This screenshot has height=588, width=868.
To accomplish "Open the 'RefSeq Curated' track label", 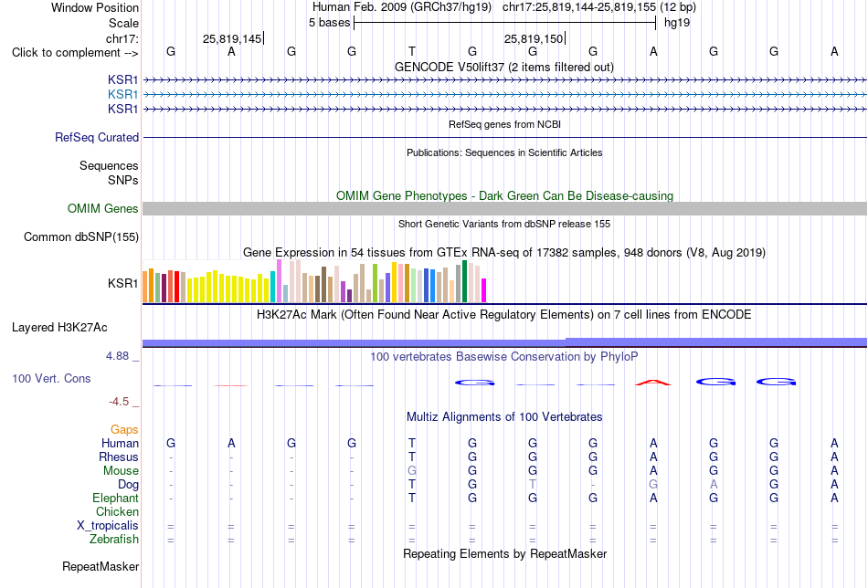I will 97,137.
